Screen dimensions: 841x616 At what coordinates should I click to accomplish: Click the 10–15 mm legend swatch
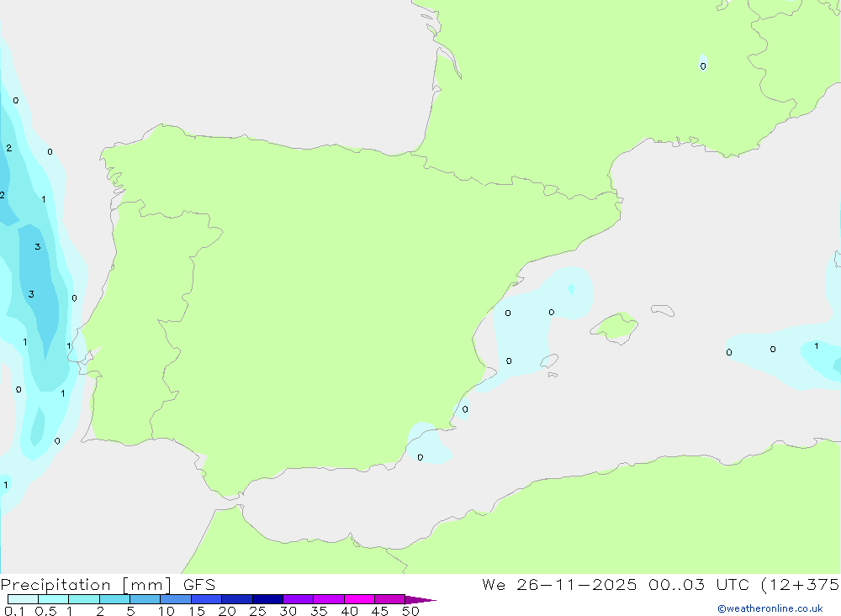pyautogui.click(x=176, y=599)
